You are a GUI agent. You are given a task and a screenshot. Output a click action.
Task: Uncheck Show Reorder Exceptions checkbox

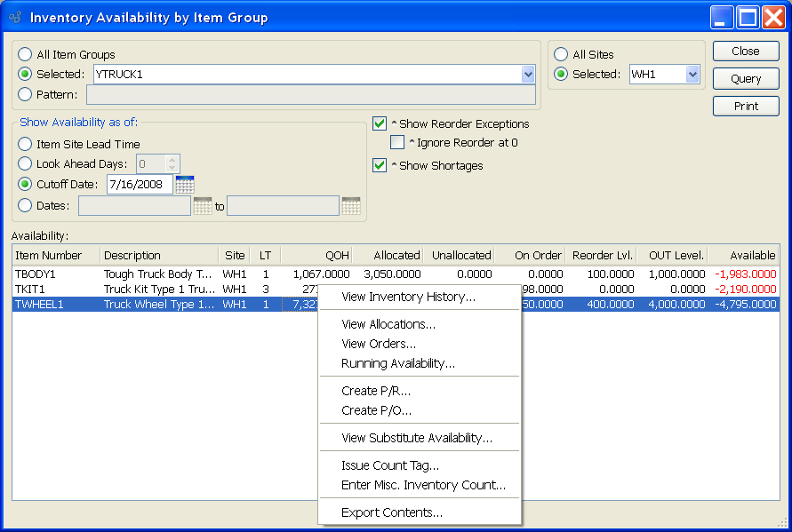point(380,124)
